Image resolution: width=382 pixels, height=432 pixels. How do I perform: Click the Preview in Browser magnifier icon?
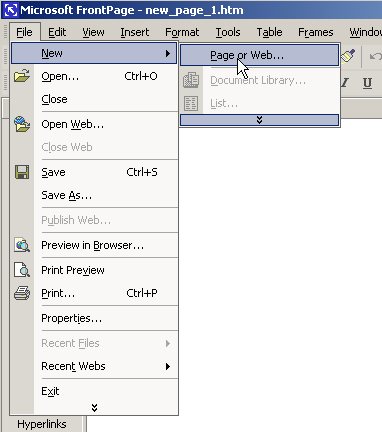[22, 245]
